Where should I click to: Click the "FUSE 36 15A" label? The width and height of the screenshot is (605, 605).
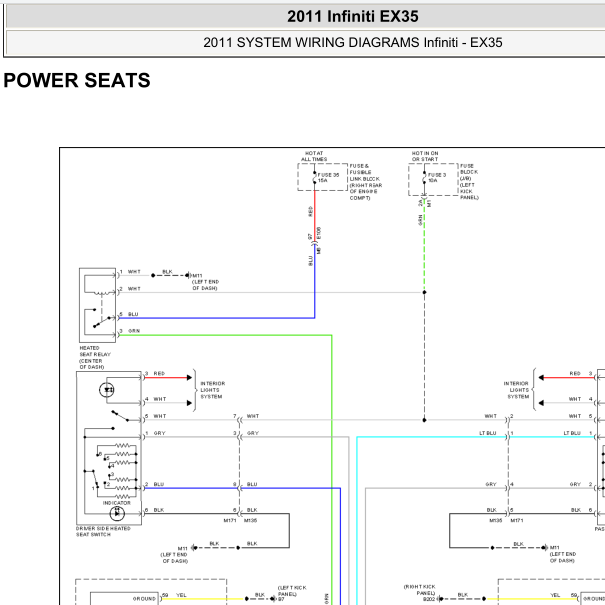click(x=328, y=177)
